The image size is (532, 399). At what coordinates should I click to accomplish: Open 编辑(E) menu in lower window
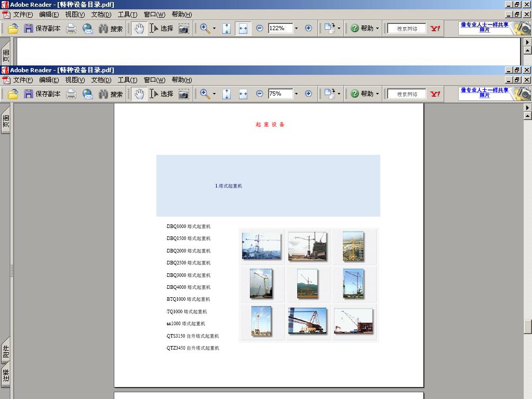(x=49, y=80)
